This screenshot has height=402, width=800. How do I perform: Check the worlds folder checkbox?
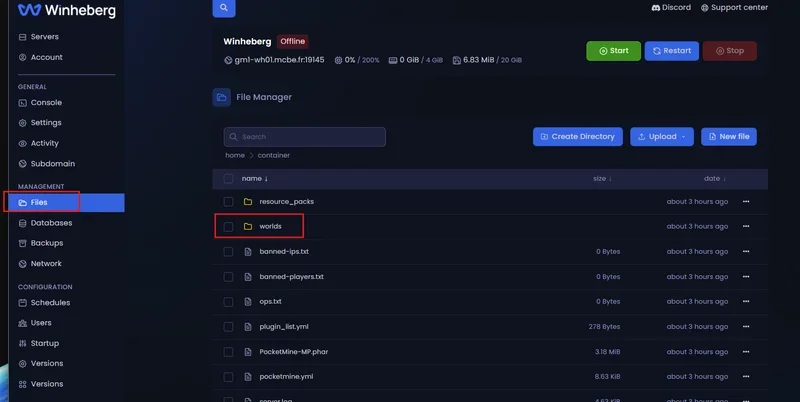pos(229,227)
